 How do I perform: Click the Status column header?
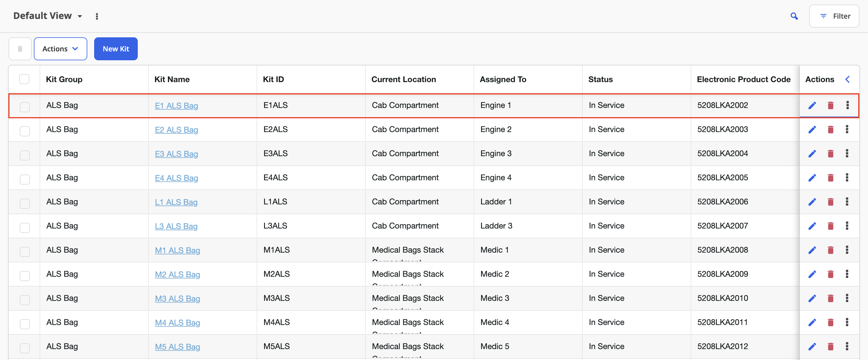click(600, 80)
